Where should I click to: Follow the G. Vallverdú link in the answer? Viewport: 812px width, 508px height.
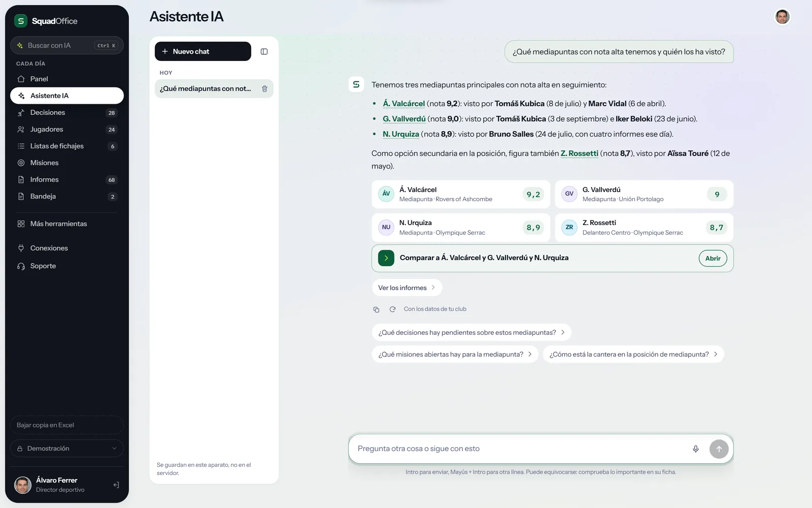[404, 119]
